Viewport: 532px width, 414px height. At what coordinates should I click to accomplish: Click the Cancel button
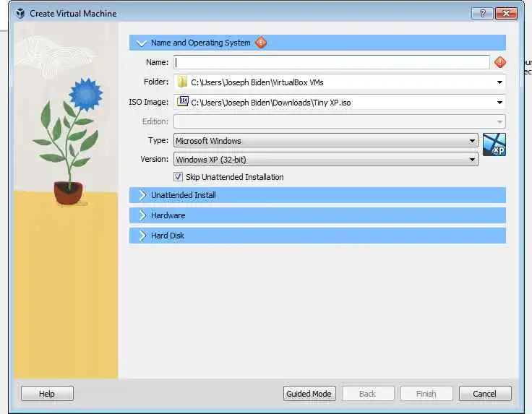tap(485, 394)
